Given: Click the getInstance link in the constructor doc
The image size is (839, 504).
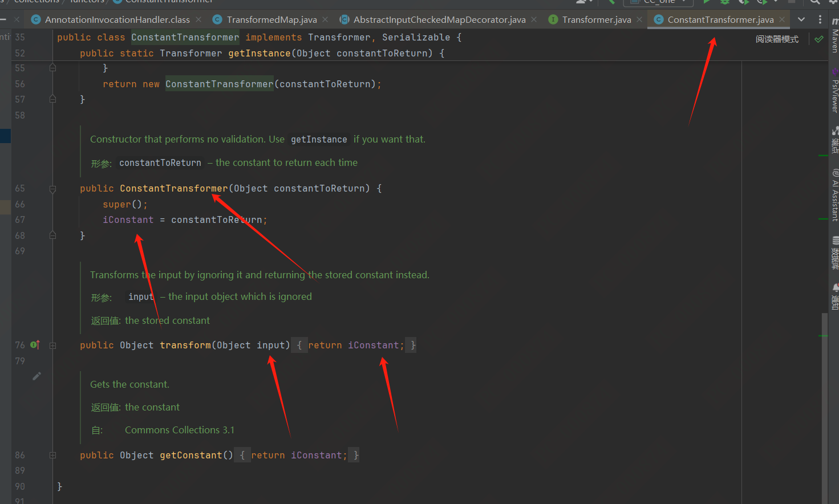Looking at the screenshot, I should click(319, 140).
